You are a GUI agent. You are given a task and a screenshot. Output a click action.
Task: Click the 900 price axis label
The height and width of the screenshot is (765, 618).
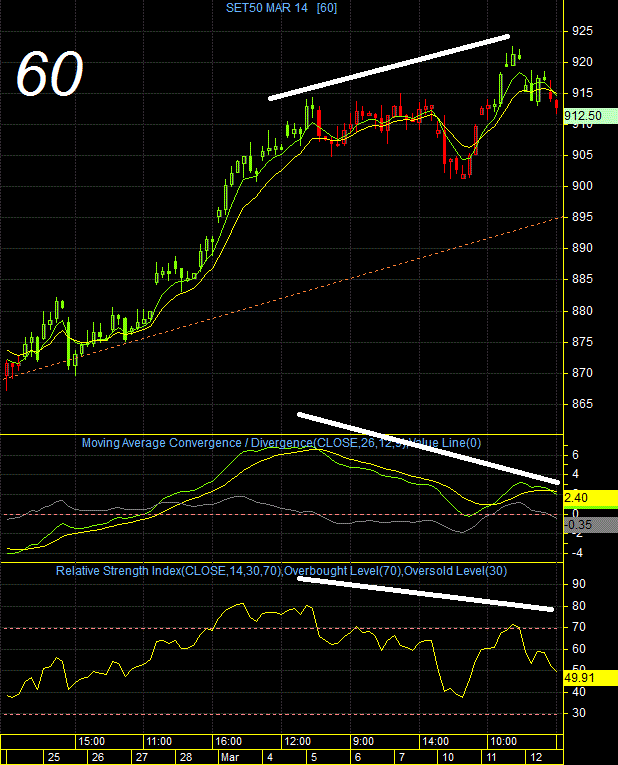click(582, 186)
